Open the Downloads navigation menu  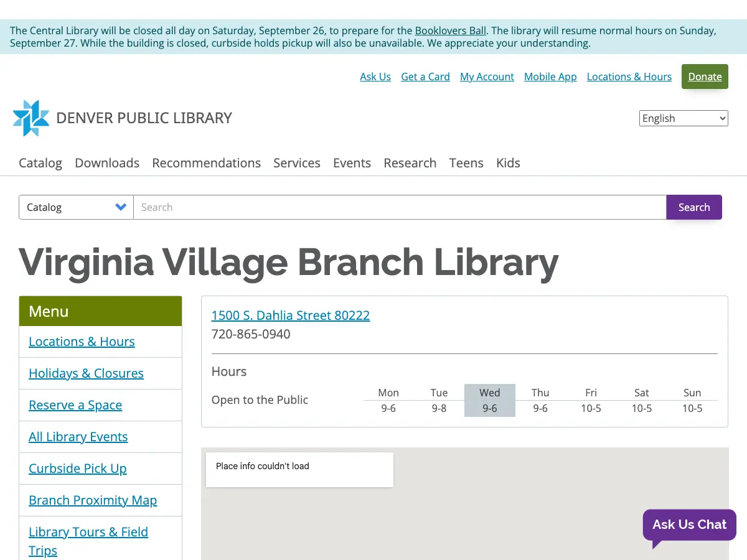(107, 163)
